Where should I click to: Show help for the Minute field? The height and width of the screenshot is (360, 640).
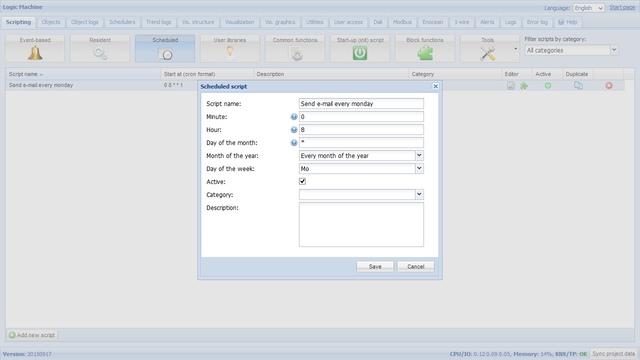click(x=294, y=117)
